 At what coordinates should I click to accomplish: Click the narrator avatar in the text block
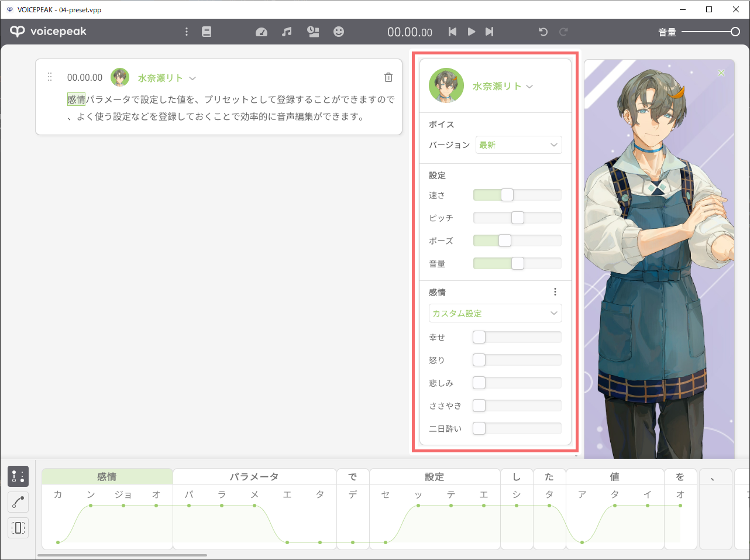(120, 77)
